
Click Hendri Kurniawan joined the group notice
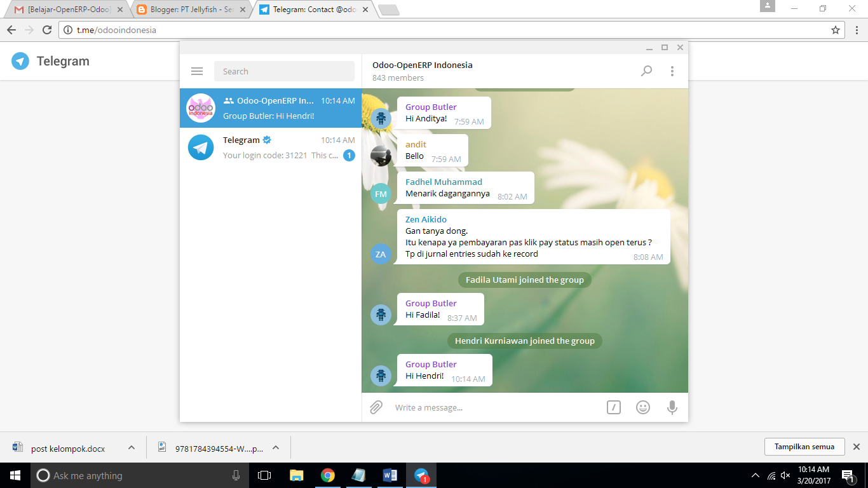525,341
